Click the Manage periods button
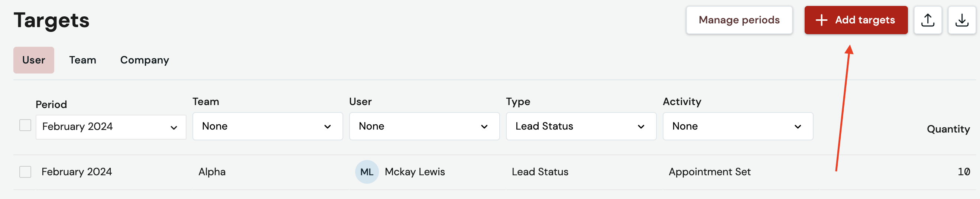This screenshot has width=980, height=199. (739, 20)
